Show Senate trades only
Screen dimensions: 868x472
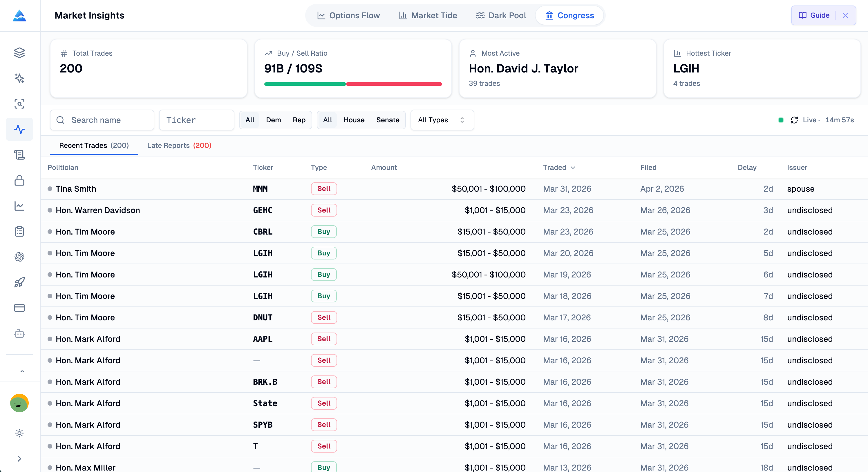point(388,120)
